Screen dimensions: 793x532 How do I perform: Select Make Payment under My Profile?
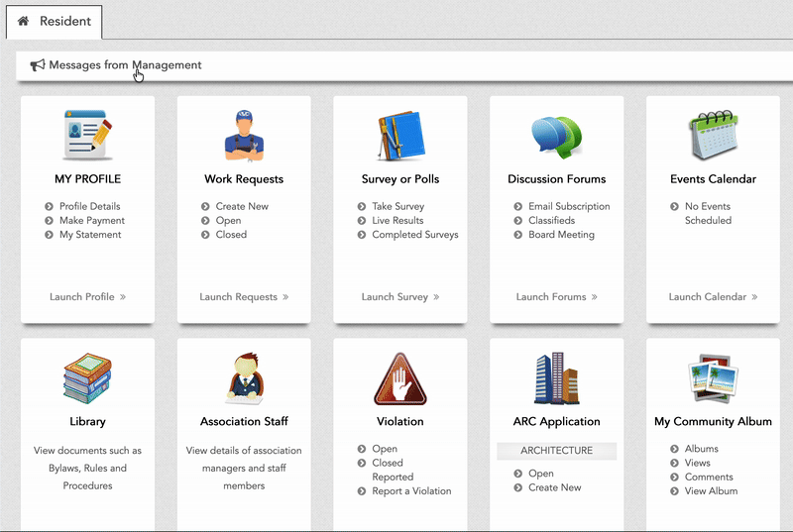pyautogui.click(x=92, y=221)
